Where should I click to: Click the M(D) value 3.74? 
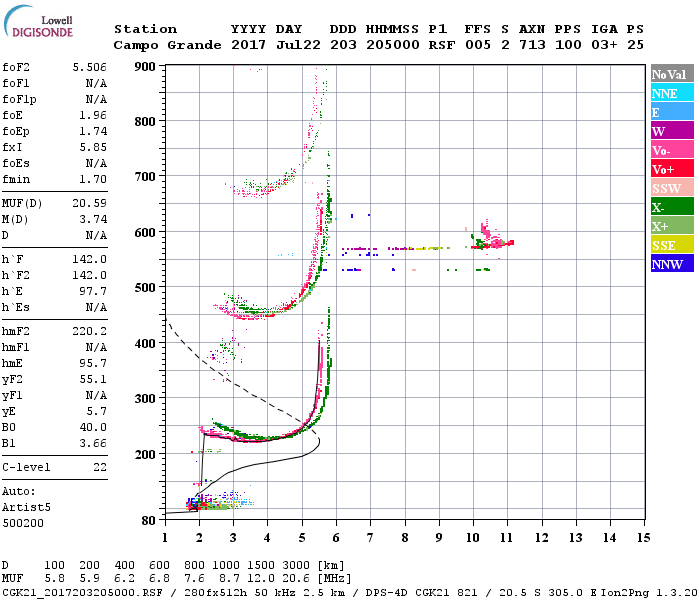(93, 219)
